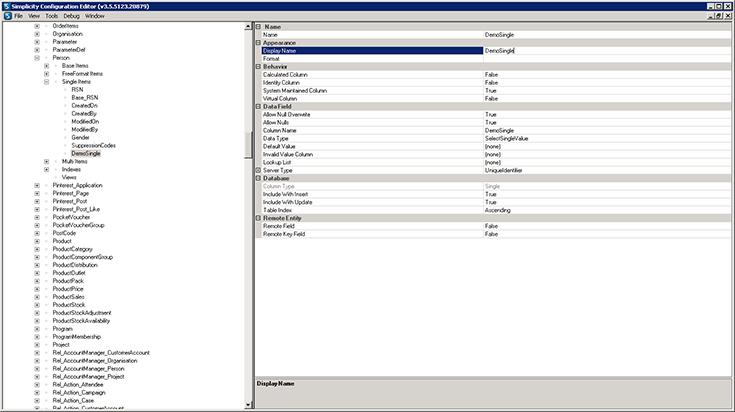Select the ProductStockAvailability table
735x412 pixels.
tap(81, 321)
